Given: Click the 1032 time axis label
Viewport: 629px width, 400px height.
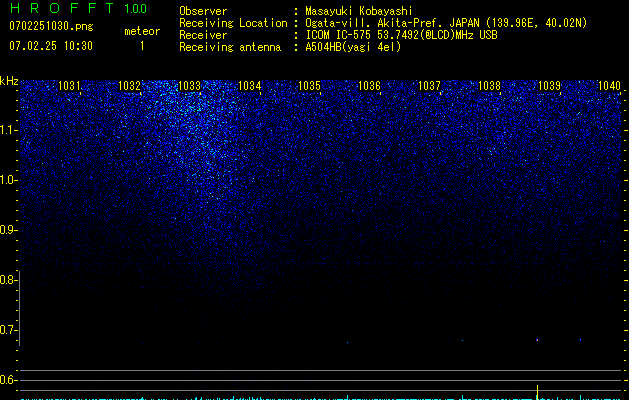Looking at the screenshot, I should pyautogui.click(x=129, y=85).
